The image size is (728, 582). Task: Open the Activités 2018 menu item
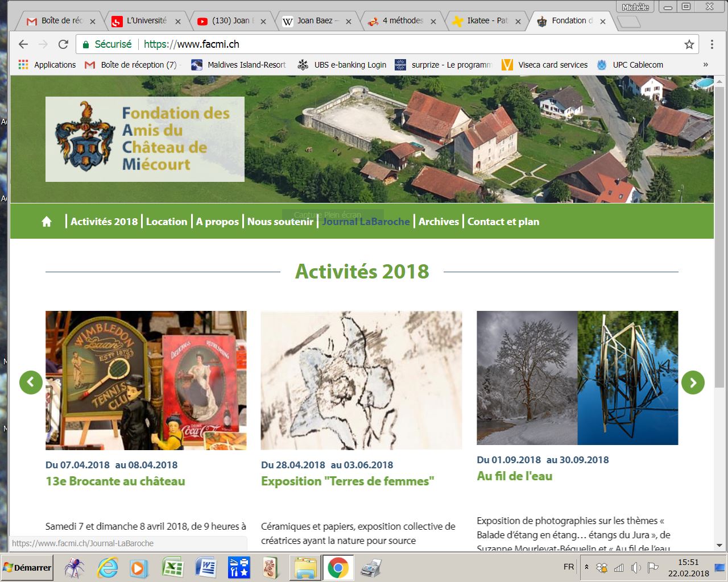click(x=104, y=222)
